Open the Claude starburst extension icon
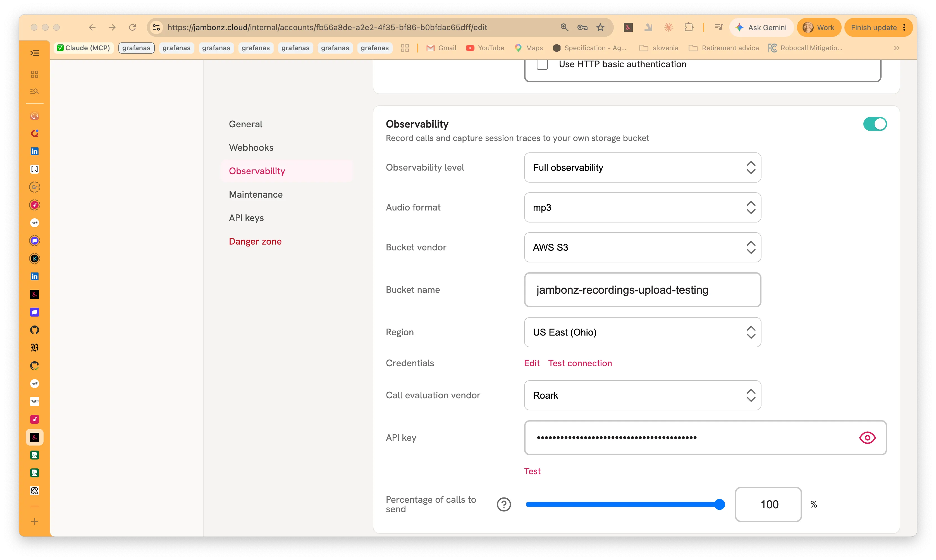The width and height of the screenshot is (936, 560). [x=668, y=27]
